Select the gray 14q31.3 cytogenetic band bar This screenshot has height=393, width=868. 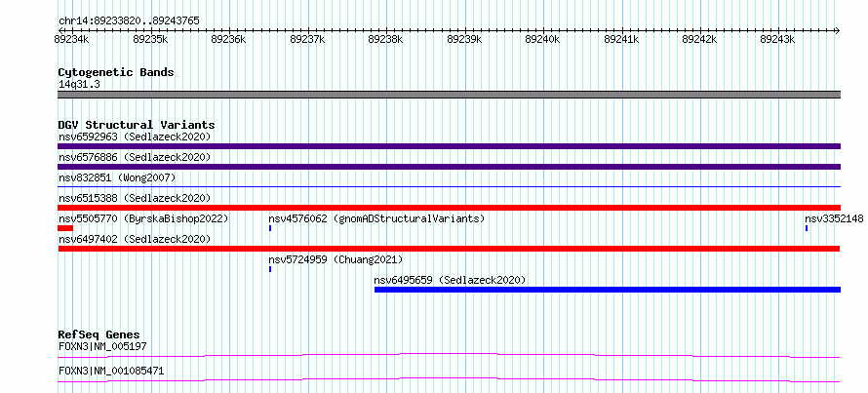click(x=449, y=95)
